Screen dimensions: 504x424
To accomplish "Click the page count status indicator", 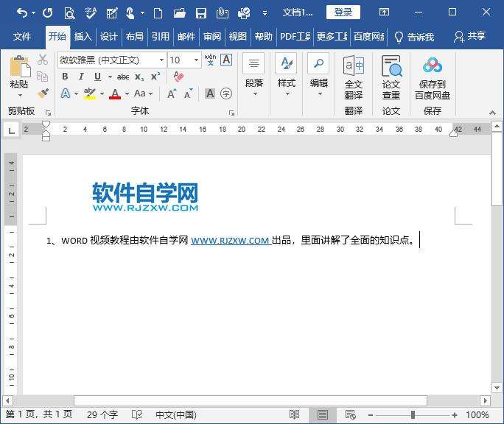I will click(x=39, y=414).
